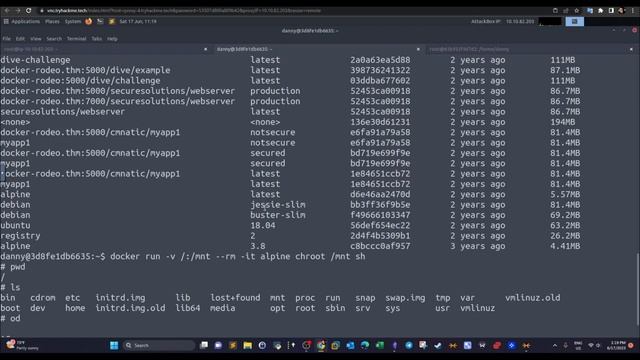The image size is (640, 360).
Task: Click the '5.57MB' size value
Action: [565, 195]
